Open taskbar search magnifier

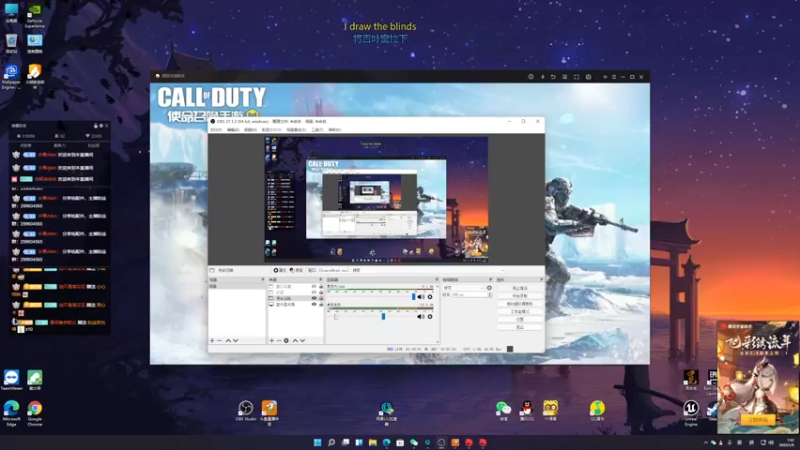[331, 442]
